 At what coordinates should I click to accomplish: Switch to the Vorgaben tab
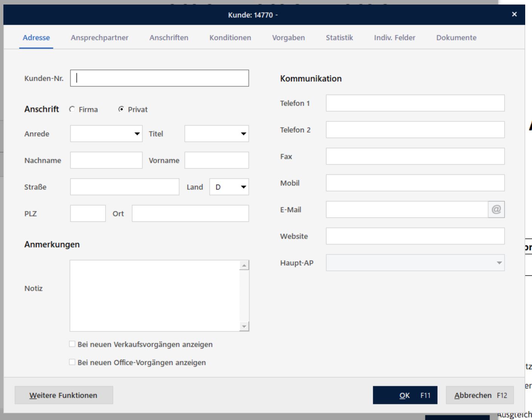coord(288,38)
